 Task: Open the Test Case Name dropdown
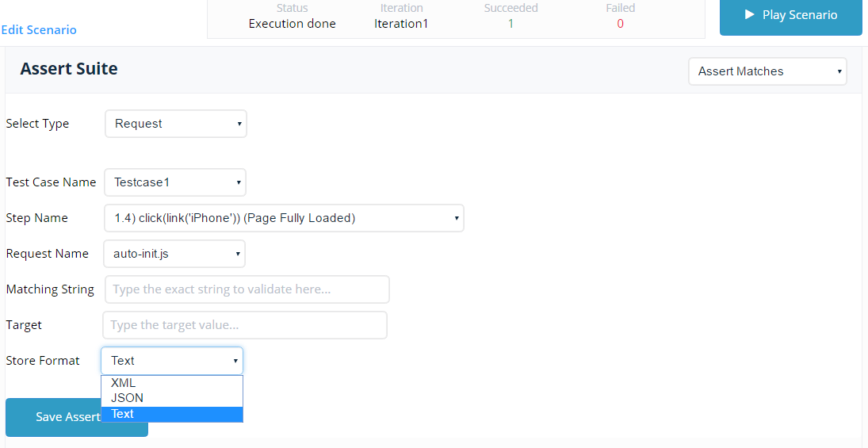click(x=175, y=182)
